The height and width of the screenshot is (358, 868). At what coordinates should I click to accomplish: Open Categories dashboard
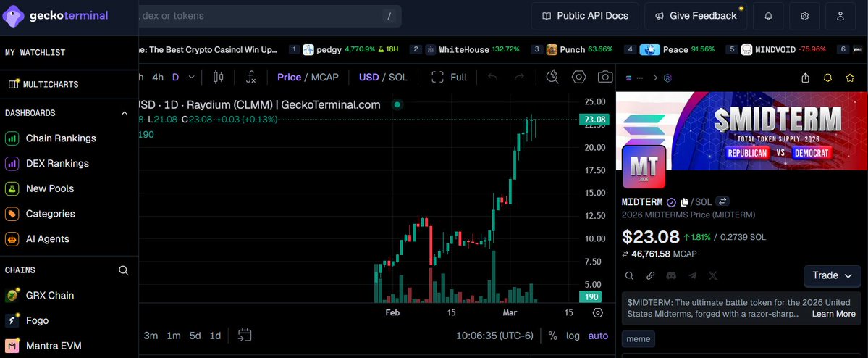(51, 213)
